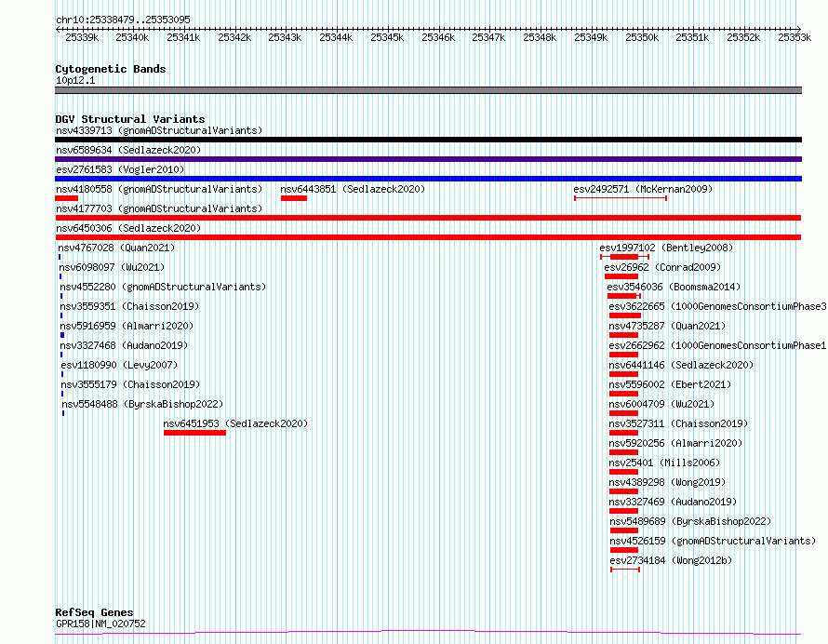This screenshot has height=644, width=828.
Task: Open esv3546036 (Boomsma2014) variant
Action: [x=674, y=287]
